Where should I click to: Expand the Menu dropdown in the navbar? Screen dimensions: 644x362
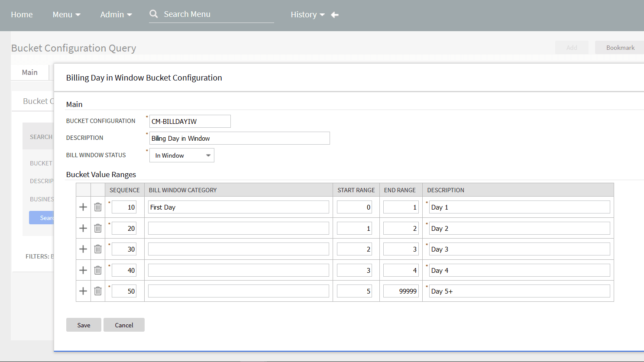[x=66, y=14]
